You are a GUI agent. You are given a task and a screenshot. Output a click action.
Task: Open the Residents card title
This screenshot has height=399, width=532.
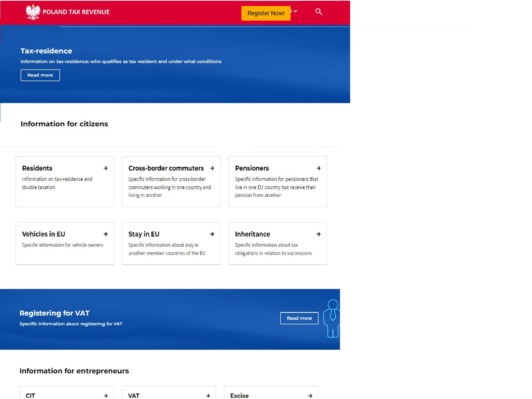pyautogui.click(x=37, y=168)
